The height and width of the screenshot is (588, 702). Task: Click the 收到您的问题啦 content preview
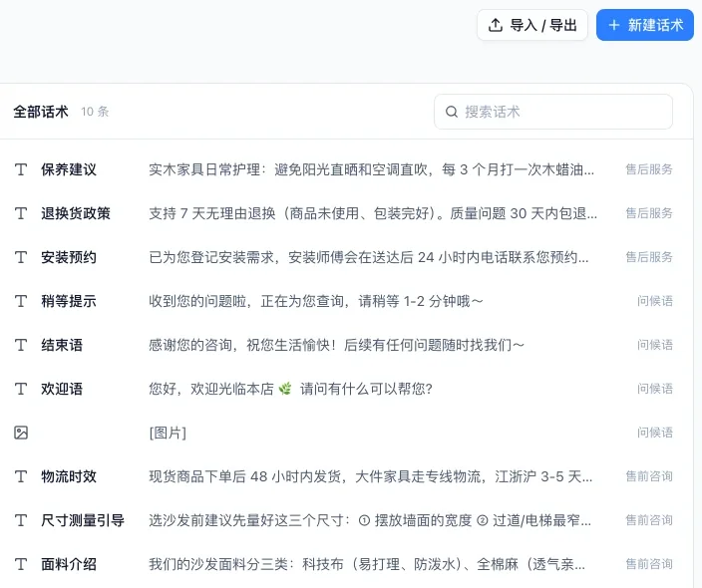pyautogui.click(x=316, y=301)
